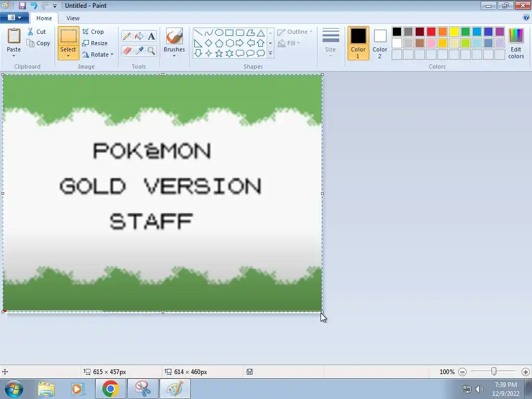532x399 pixels.
Task: Select the Pencil tool
Action: pyautogui.click(x=127, y=36)
